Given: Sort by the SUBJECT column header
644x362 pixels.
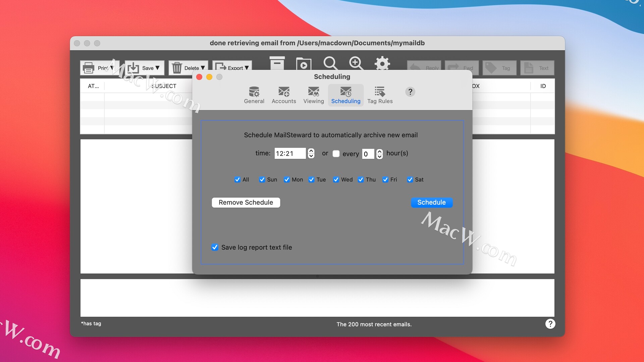Looking at the screenshot, I should click(164, 86).
